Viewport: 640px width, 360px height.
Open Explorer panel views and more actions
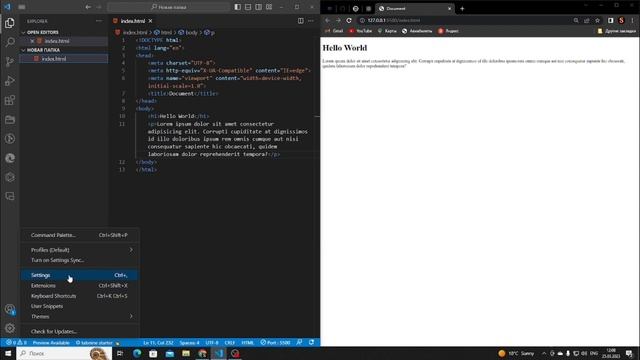pos(99,21)
